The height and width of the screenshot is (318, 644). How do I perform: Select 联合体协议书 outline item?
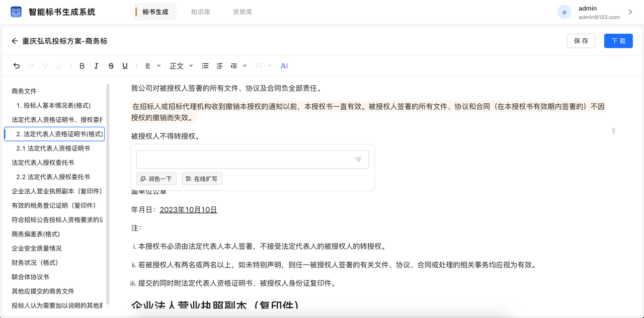[x=30, y=277]
